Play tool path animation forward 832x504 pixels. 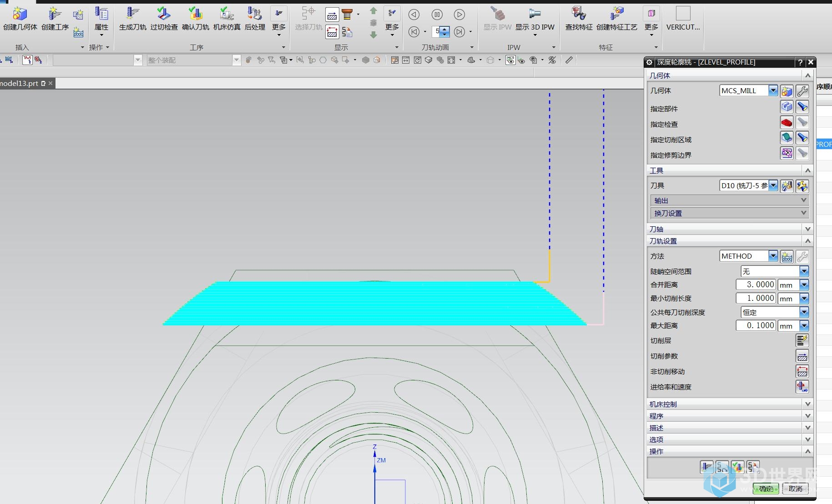click(x=459, y=15)
